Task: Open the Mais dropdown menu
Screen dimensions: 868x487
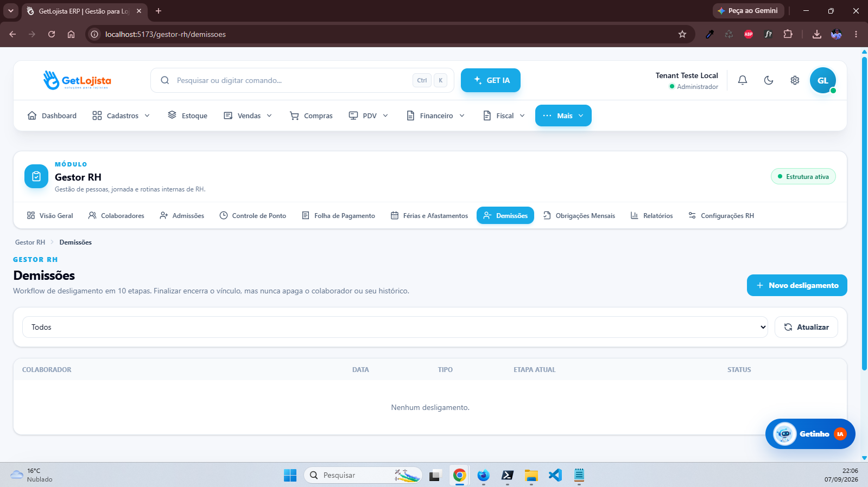Action: coord(563,116)
